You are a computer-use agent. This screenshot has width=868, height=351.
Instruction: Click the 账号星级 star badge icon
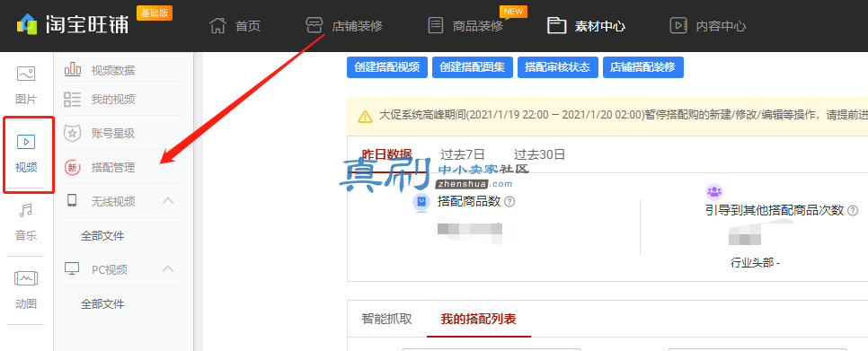point(73,133)
